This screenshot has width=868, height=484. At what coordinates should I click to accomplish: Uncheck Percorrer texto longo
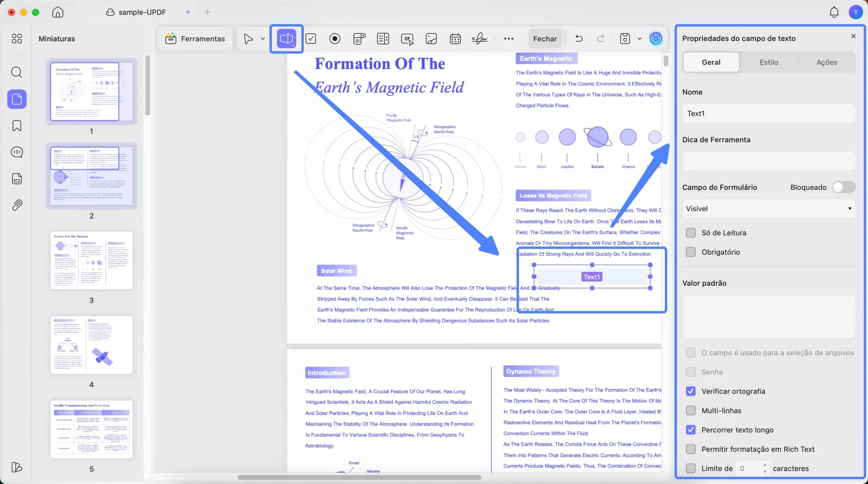coord(690,430)
